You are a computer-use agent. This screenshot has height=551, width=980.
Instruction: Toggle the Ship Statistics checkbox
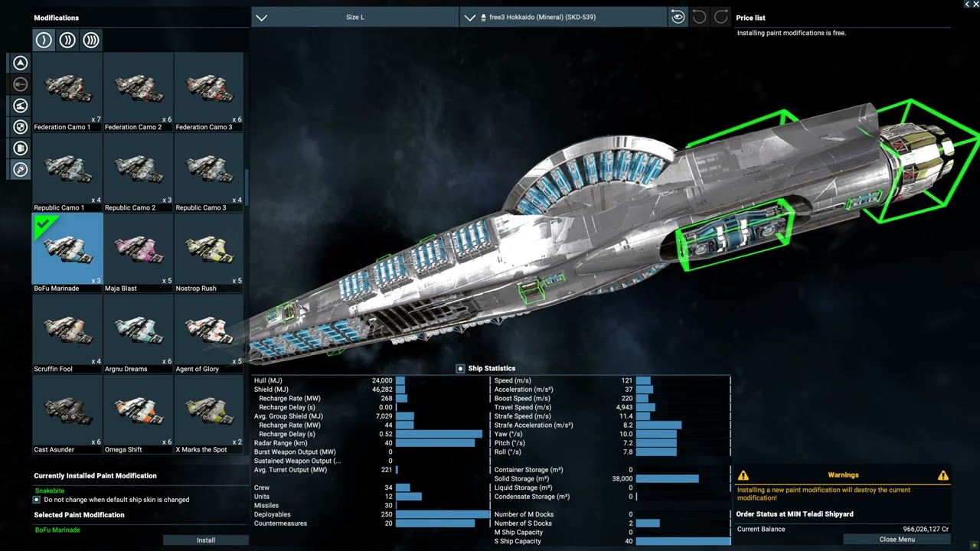tap(460, 369)
